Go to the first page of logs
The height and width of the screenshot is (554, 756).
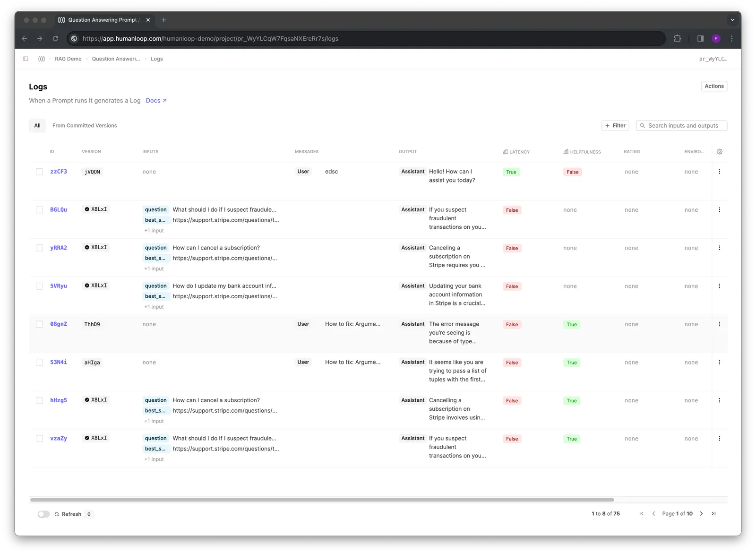(x=641, y=514)
